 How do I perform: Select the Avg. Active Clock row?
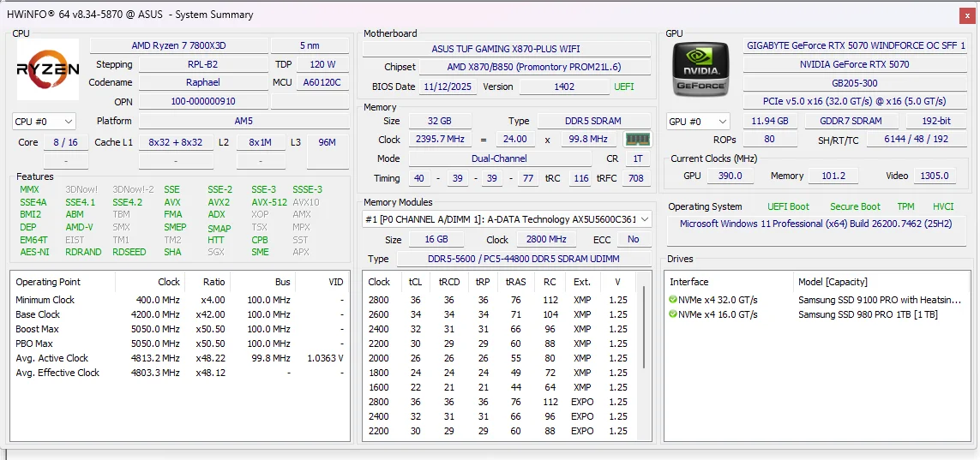coord(180,358)
